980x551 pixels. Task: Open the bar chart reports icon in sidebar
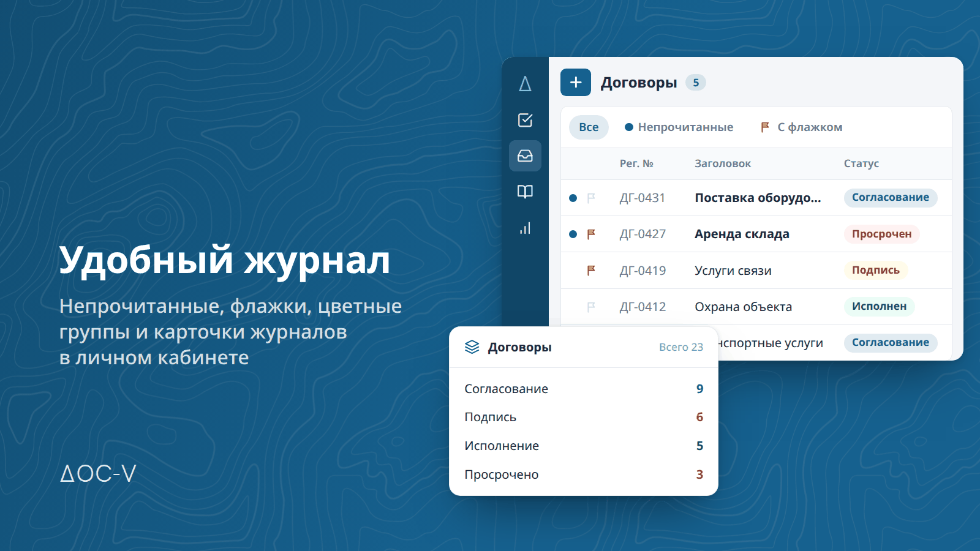(x=525, y=228)
